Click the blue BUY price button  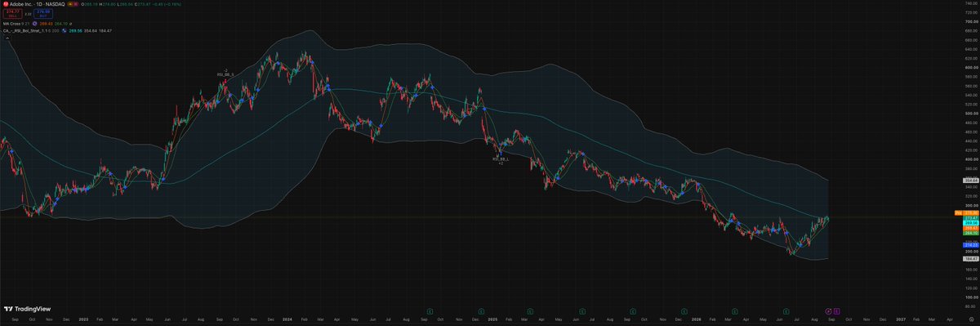tap(42, 14)
